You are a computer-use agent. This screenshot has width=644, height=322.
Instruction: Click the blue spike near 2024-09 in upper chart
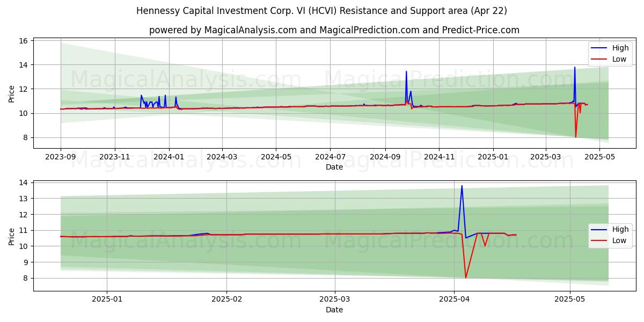(x=406, y=72)
